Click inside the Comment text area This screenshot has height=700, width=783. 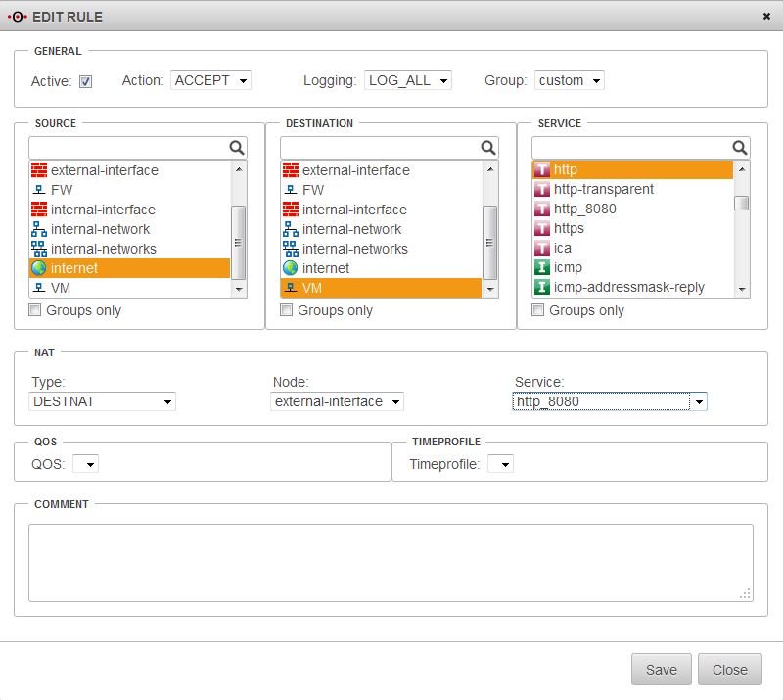[391, 562]
